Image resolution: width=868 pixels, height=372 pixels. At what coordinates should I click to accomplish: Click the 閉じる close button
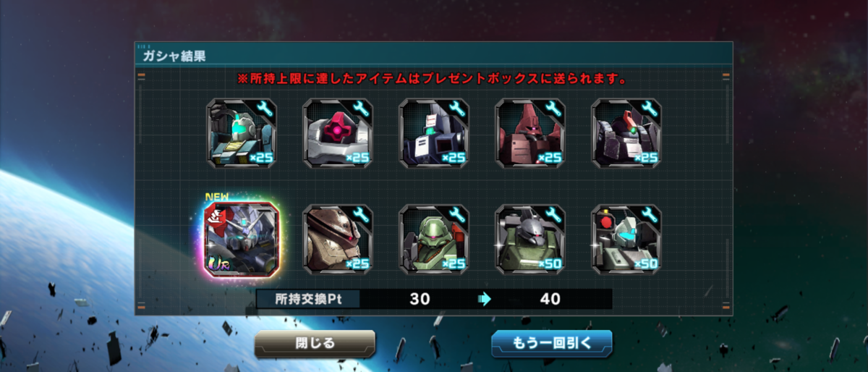315,344
